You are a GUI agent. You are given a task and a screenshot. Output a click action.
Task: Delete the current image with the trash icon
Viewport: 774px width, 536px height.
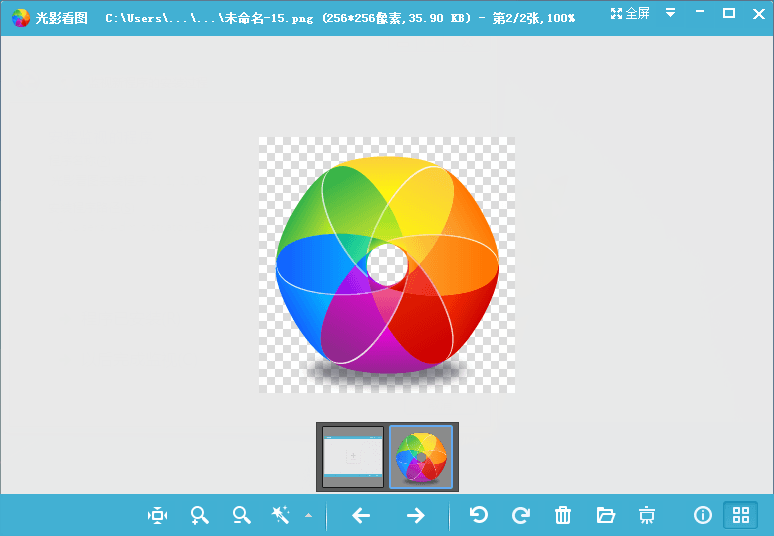563,515
